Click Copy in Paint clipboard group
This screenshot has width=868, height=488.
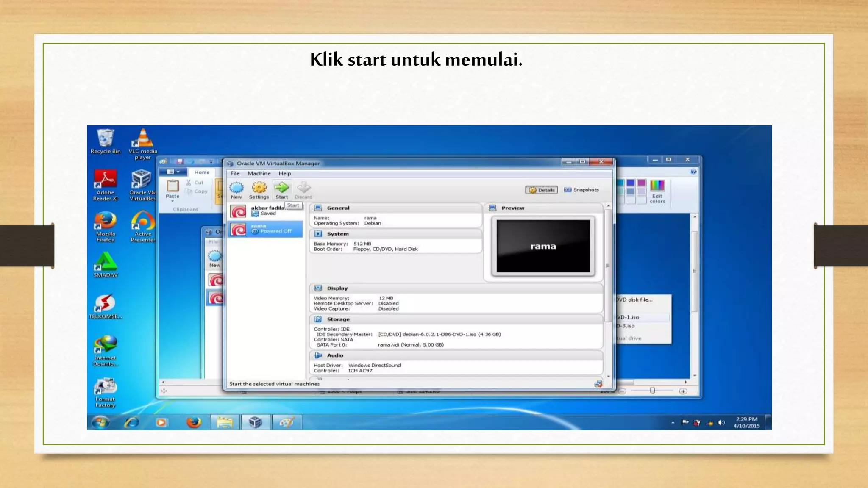(x=197, y=191)
